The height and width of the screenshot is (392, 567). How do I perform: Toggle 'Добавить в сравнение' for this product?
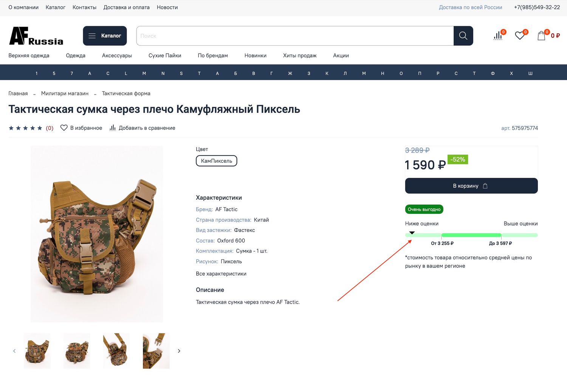tap(143, 128)
